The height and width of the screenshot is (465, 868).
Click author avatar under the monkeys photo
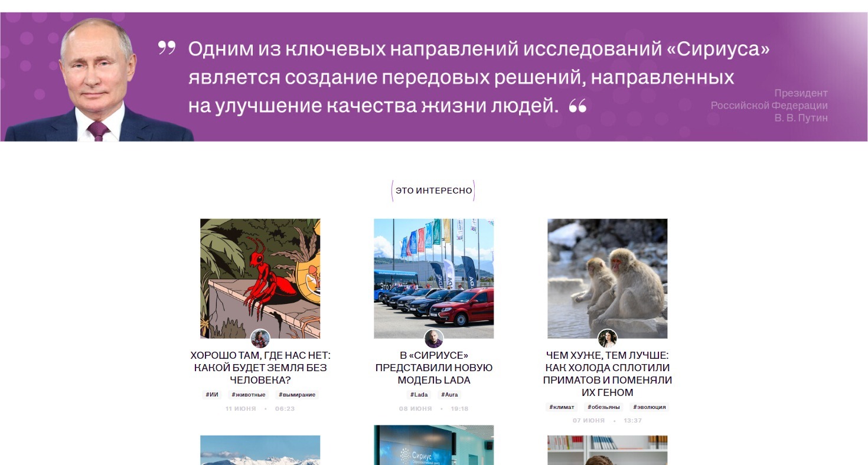pos(608,339)
